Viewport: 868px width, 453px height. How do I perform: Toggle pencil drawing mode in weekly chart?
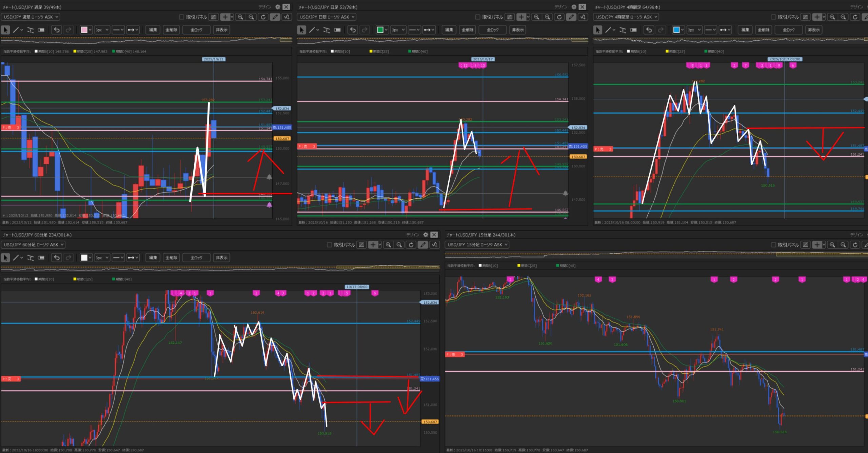(x=275, y=17)
